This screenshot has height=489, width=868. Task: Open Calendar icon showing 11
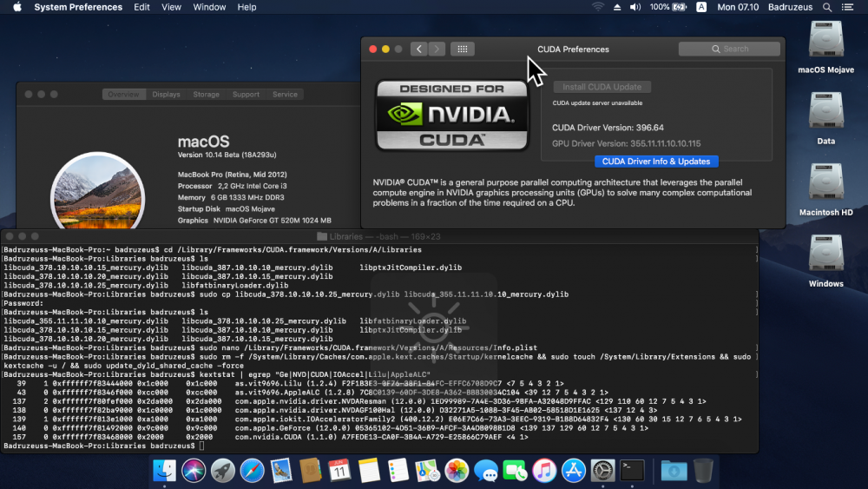tap(339, 471)
